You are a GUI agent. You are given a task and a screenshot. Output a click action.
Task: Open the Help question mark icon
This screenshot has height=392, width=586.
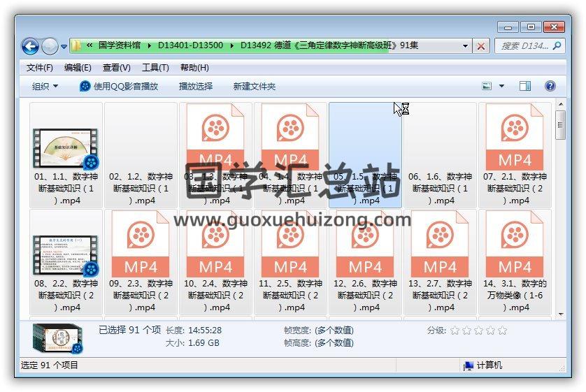pos(550,86)
